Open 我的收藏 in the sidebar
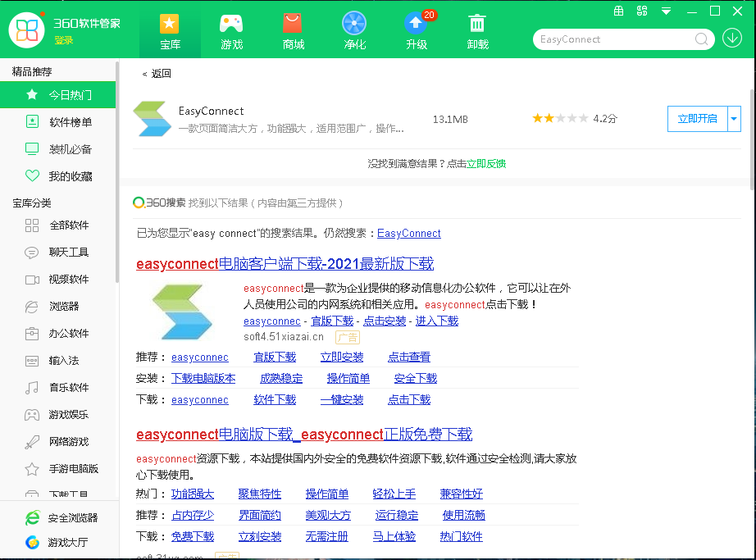 58,176
